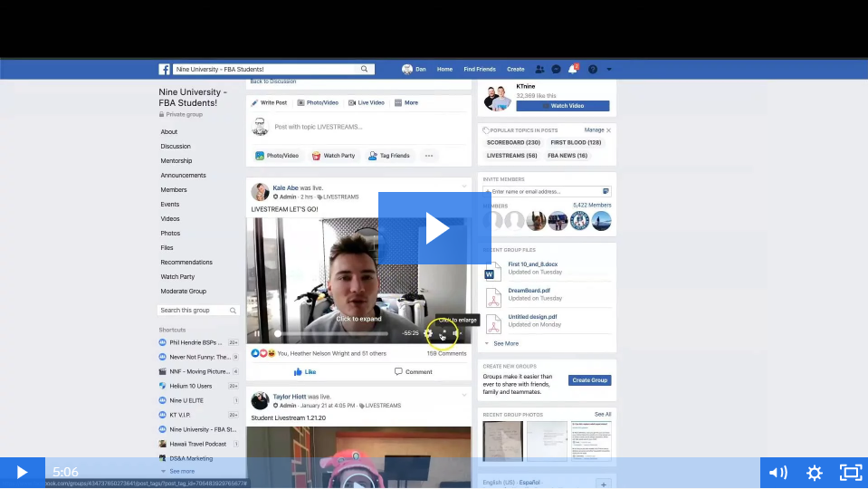The height and width of the screenshot is (489, 868).
Task: Open Announcements in group sidebar
Action: click(183, 175)
